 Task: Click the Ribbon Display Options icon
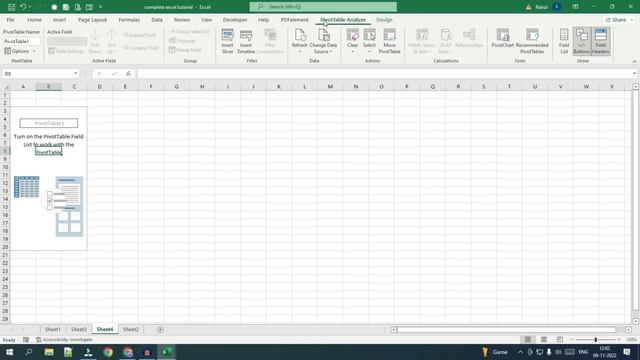tap(575, 7)
